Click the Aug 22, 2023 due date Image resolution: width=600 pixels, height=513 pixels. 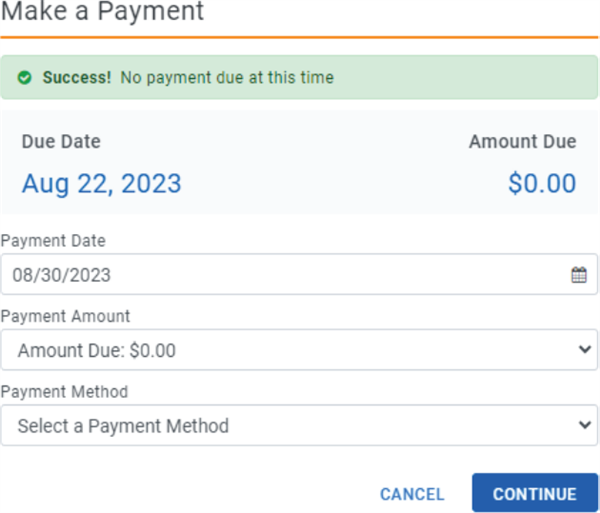coord(101,184)
